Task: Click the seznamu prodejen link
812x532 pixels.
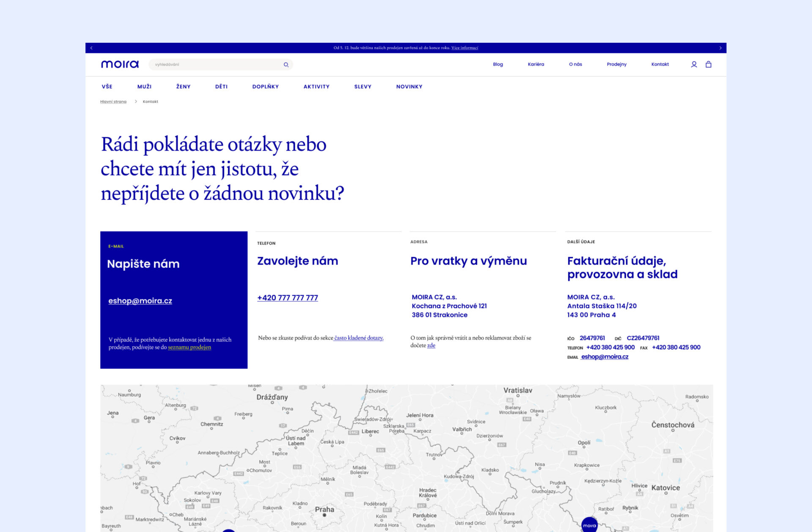Action: click(x=189, y=347)
